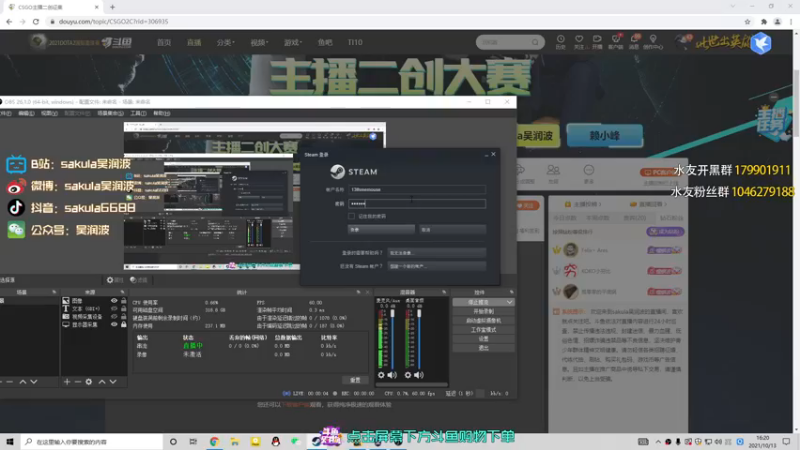Toggle the lock on the 视频采集设备 source

(123, 316)
